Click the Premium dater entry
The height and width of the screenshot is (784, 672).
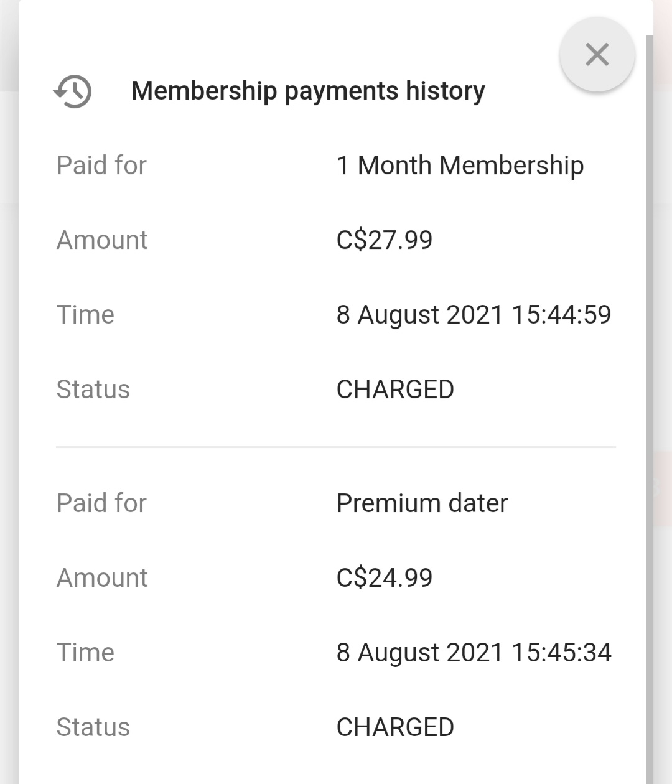tap(422, 503)
